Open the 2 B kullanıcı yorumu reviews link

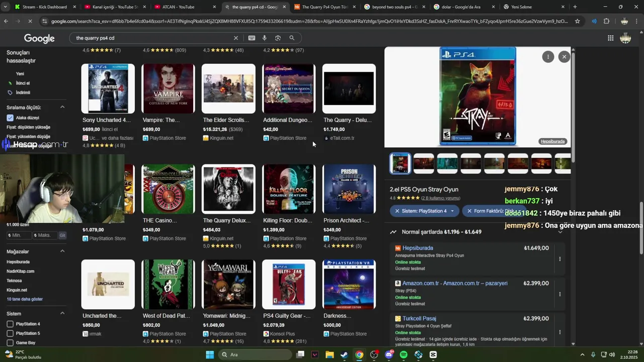(x=441, y=198)
